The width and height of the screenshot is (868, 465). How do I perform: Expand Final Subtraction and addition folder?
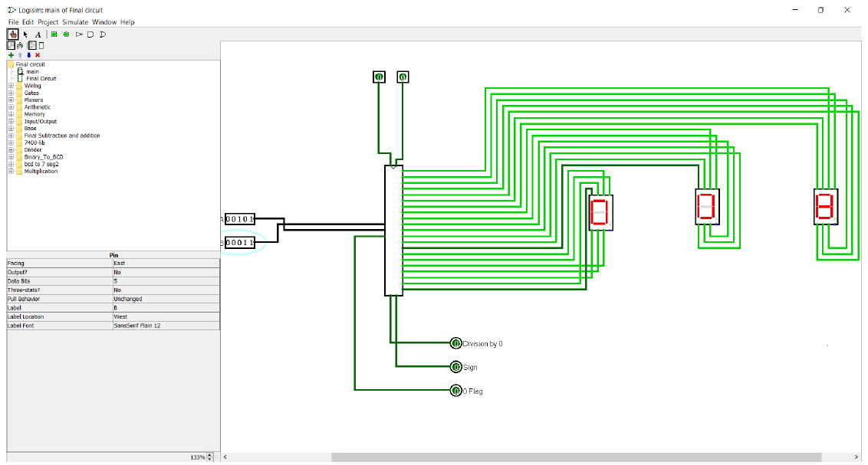(11, 136)
